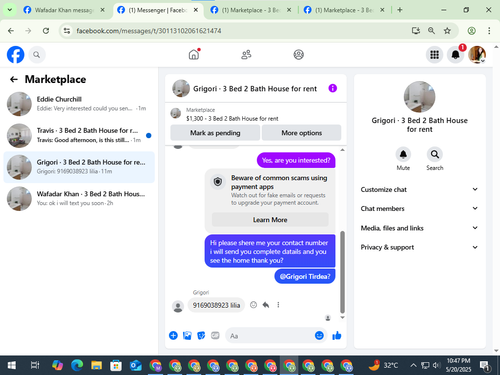
Task: Reload the page
Action: coord(46,31)
